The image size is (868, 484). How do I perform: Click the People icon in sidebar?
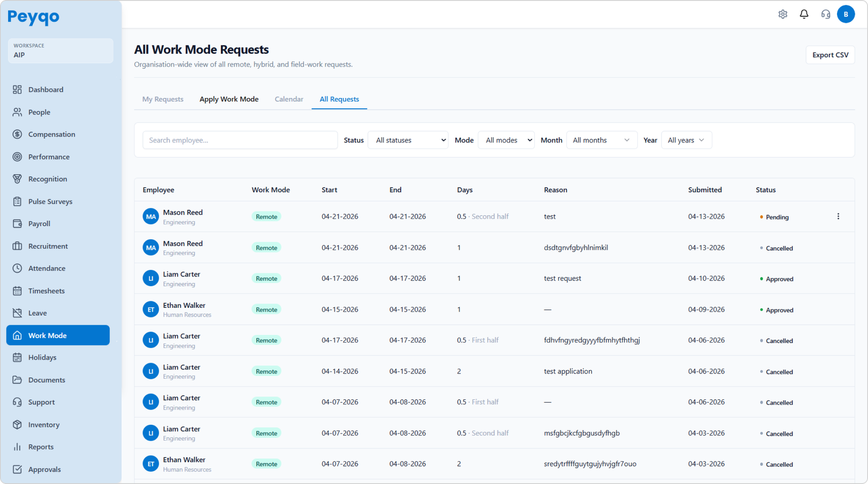(x=17, y=112)
